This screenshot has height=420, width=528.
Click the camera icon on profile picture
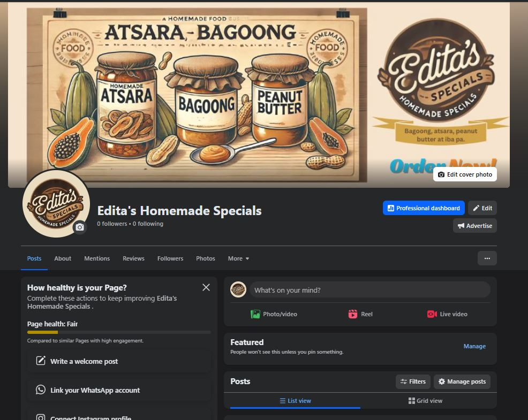point(80,227)
